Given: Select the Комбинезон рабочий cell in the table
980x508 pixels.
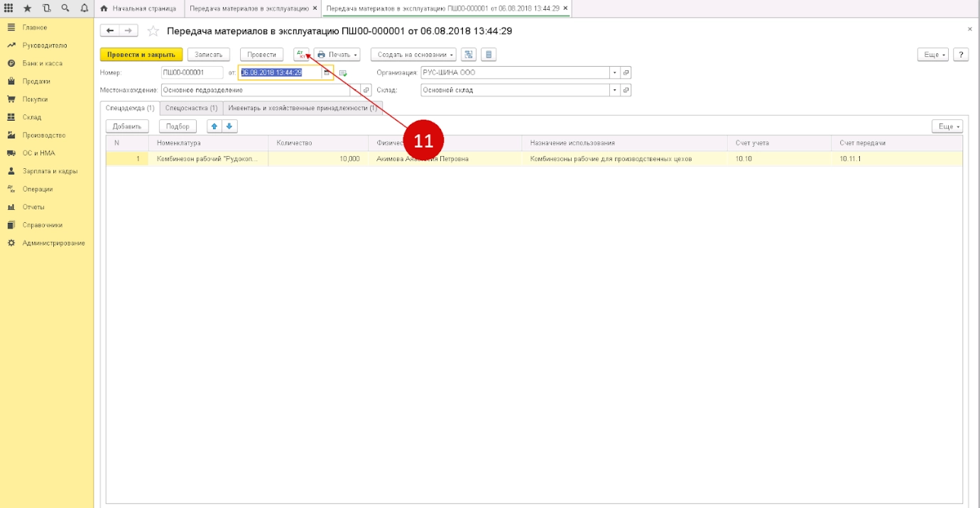Looking at the screenshot, I should (208, 159).
